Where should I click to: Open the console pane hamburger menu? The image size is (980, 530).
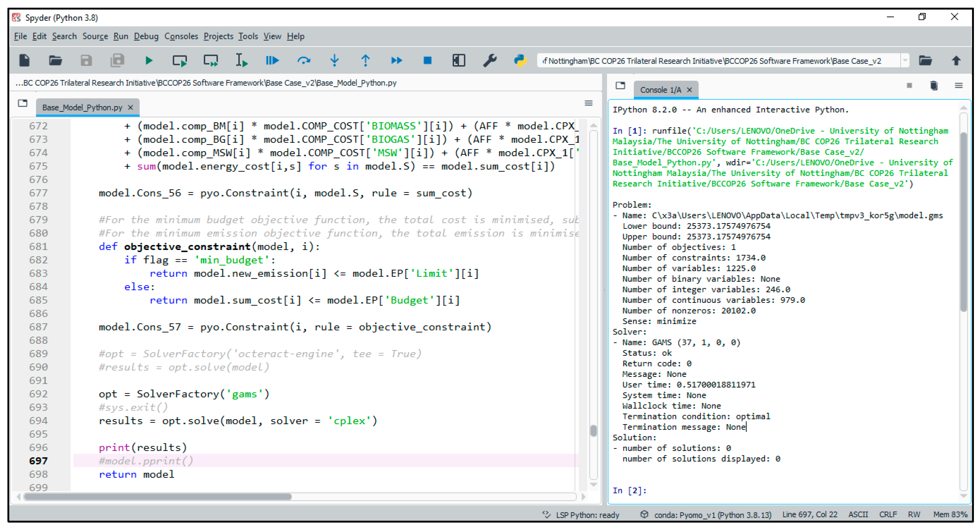[x=958, y=86]
